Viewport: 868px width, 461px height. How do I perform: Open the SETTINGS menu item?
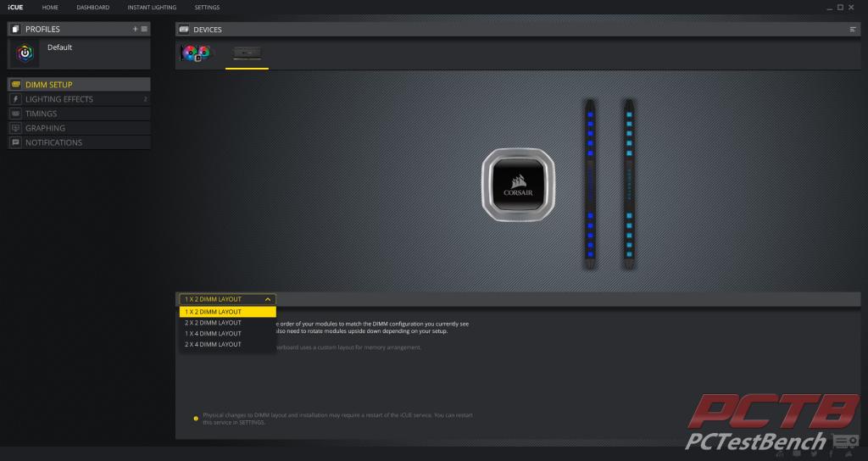pyautogui.click(x=207, y=7)
